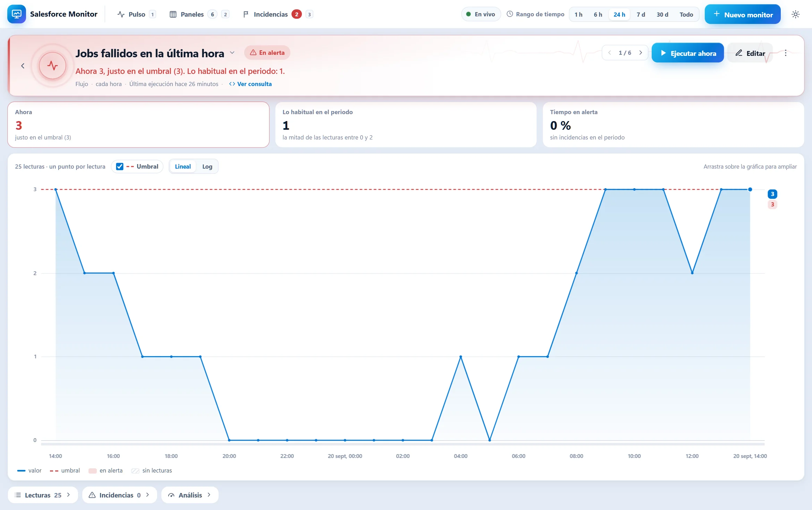This screenshot has width=812, height=510.
Task: Switch chart scale to Lineal
Action: pyautogui.click(x=183, y=167)
